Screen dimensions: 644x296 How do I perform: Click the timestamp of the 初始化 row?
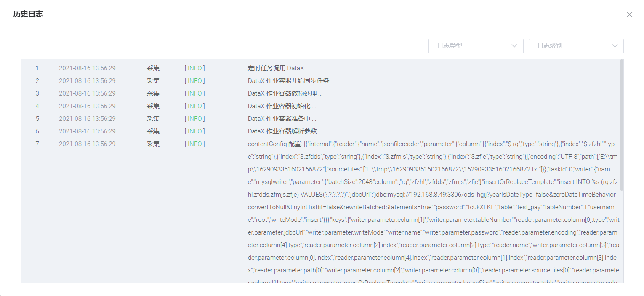[x=87, y=106]
